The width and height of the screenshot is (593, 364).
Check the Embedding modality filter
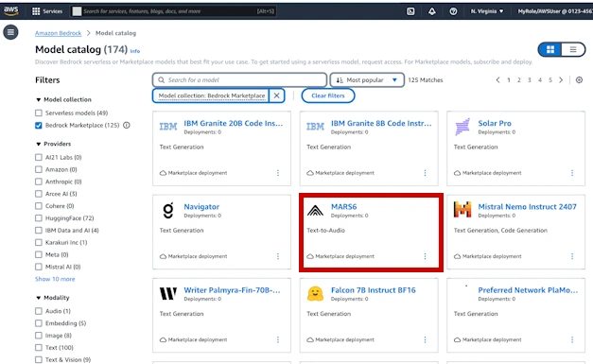pos(39,323)
